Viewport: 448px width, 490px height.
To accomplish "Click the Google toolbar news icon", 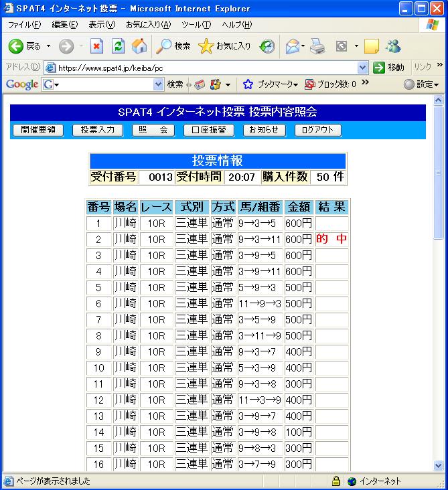I will (x=200, y=84).
